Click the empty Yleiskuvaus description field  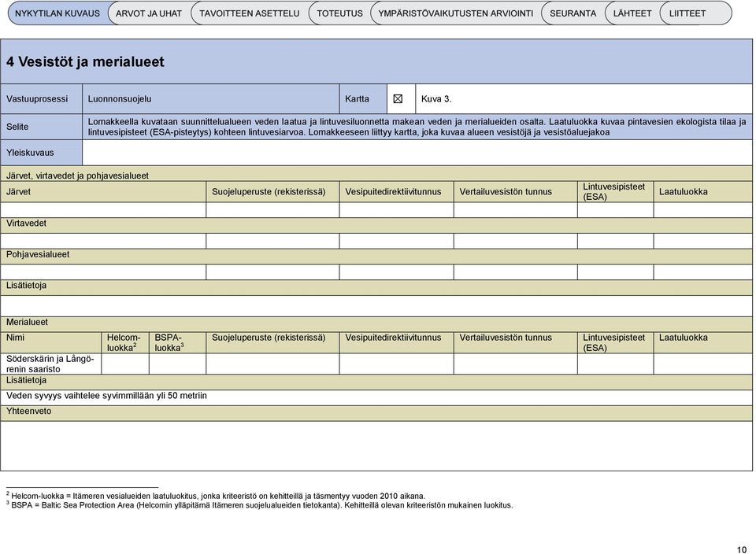click(417, 153)
